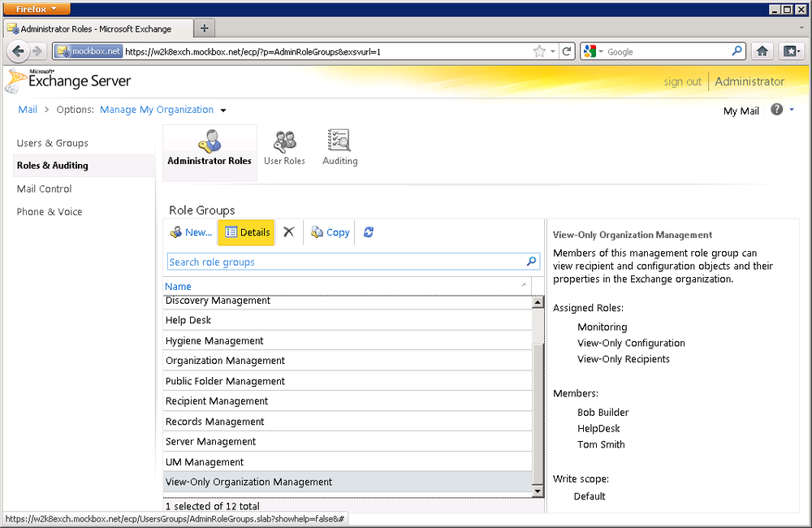Open the My Mail link

tap(741, 111)
